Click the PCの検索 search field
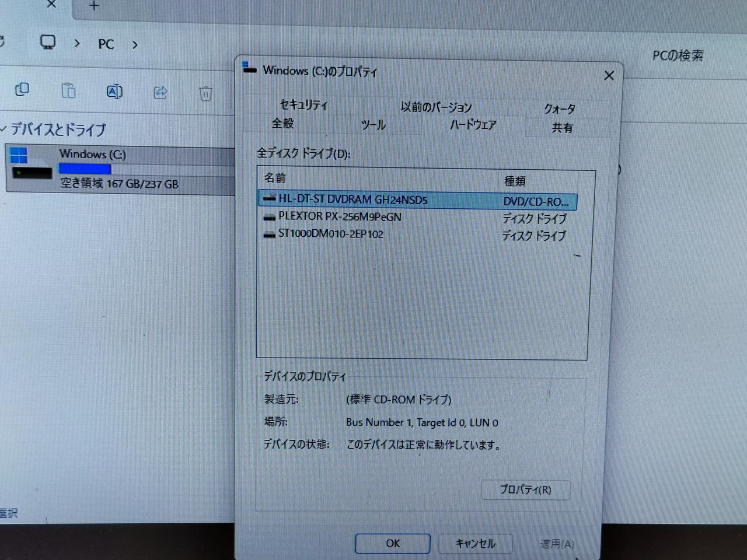747x560 pixels. tap(677, 56)
